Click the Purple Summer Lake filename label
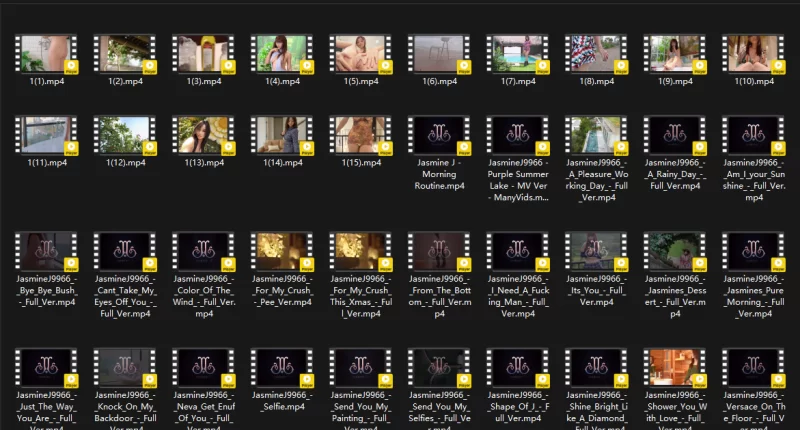 pyautogui.click(x=518, y=180)
